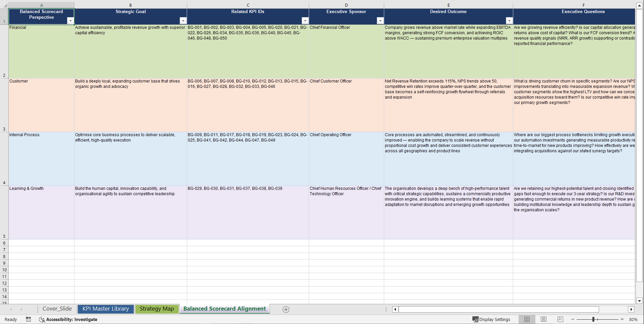Select column D header
Screen dimensions: 644x324
pyautogui.click(x=346, y=5)
